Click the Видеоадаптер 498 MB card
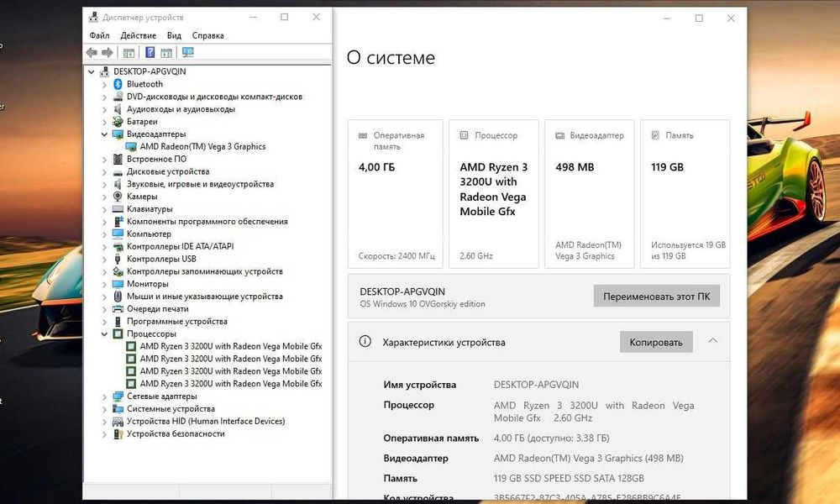This screenshot has height=504, width=840. click(x=590, y=194)
